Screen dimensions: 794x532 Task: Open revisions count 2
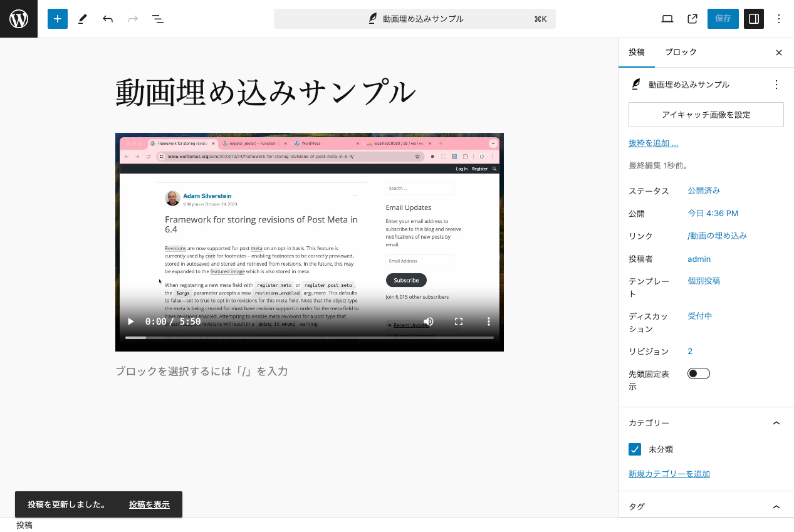(690, 351)
